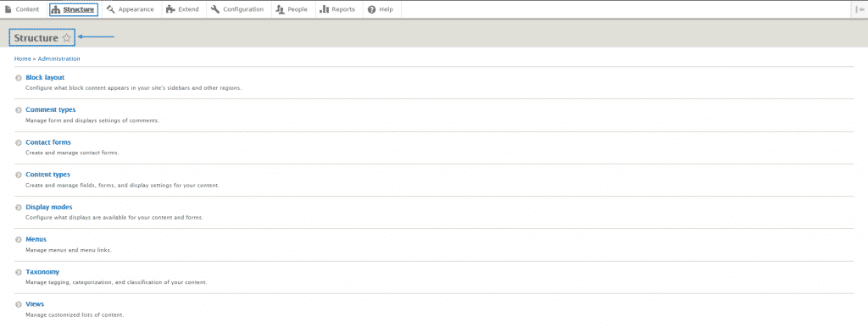Image resolution: width=868 pixels, height=328 pixels.
Task: Open the Reports toolbar item
Action: (x=338, y=9)
